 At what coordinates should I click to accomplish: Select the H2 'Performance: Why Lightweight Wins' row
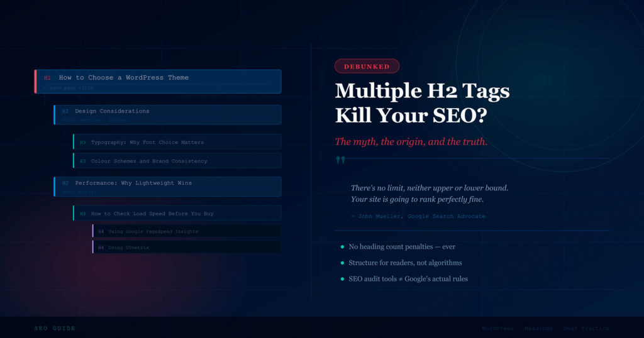click(167, 187)
